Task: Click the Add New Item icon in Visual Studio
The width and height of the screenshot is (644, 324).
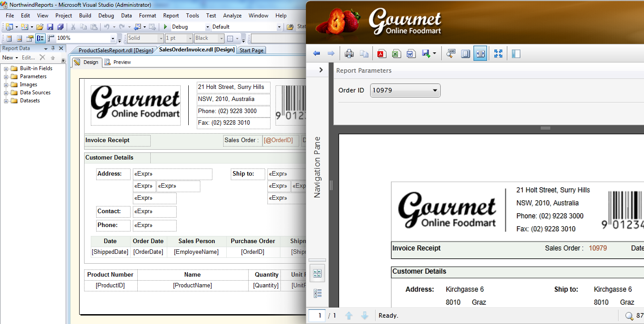Action: click(x=24, y=27)
